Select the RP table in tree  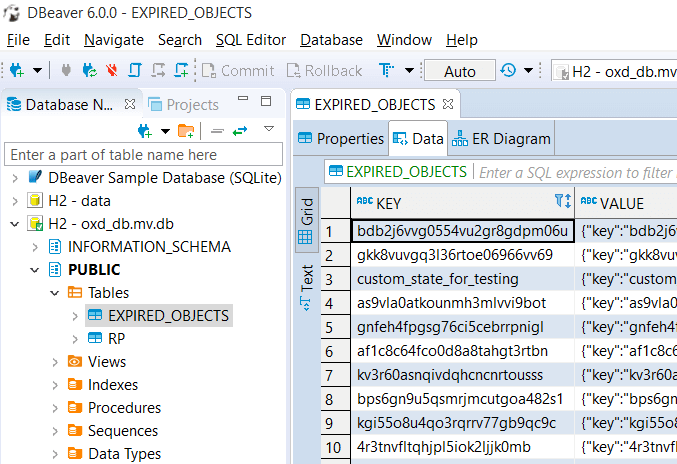pyautogui.click(x=106, y=338)
